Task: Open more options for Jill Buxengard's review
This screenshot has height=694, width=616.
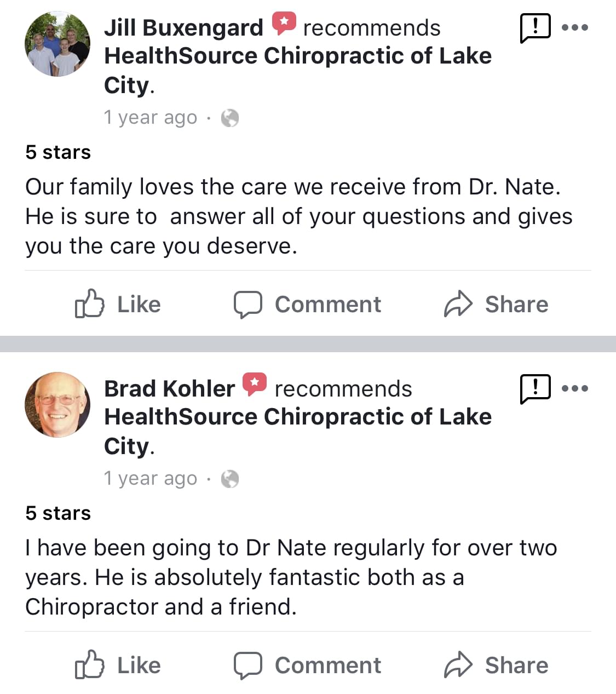Action: 575,27
